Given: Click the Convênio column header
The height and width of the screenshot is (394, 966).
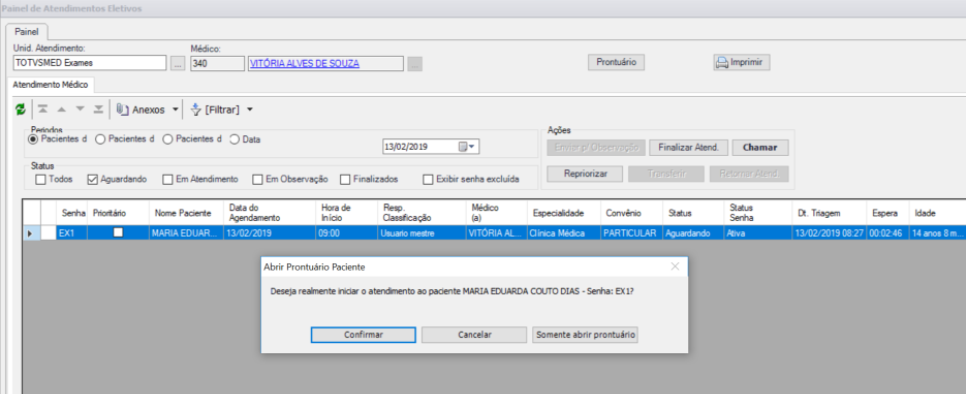Looking at the screenshot, I should tap(631, 213).
